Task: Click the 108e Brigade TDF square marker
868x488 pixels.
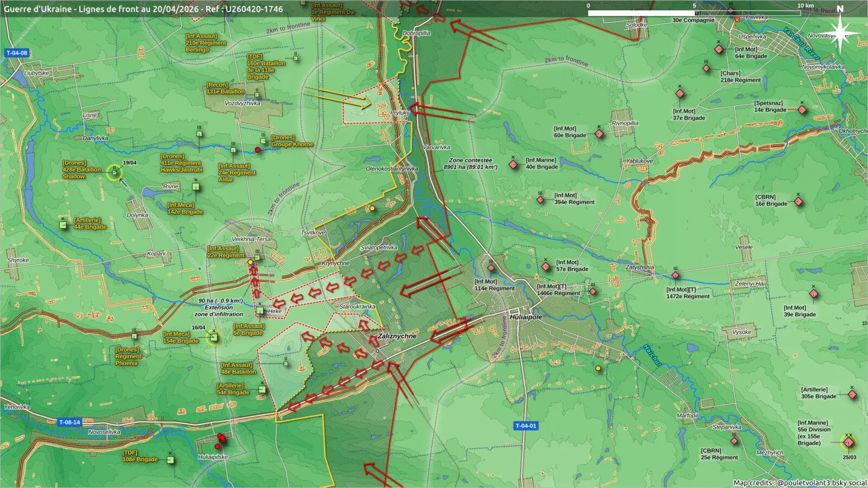Action: pos(170,460)
